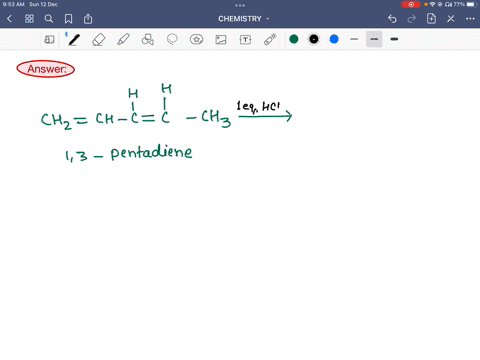Open the share export menu

click(88, 19)
